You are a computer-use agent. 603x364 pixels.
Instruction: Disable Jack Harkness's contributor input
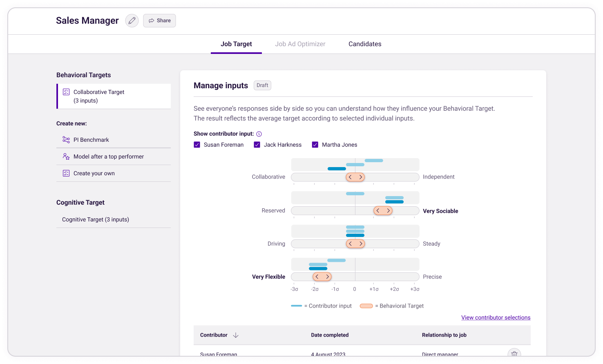click(257, 144)
